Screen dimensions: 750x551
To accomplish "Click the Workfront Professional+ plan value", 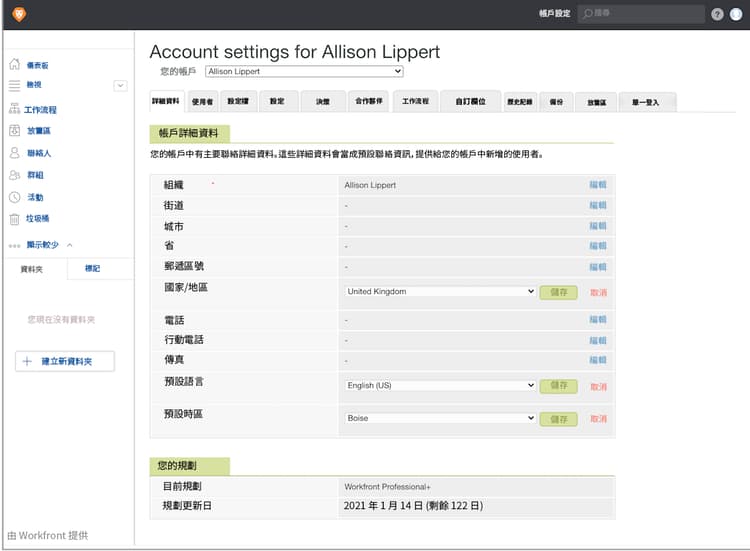I will tap(387, 486).
